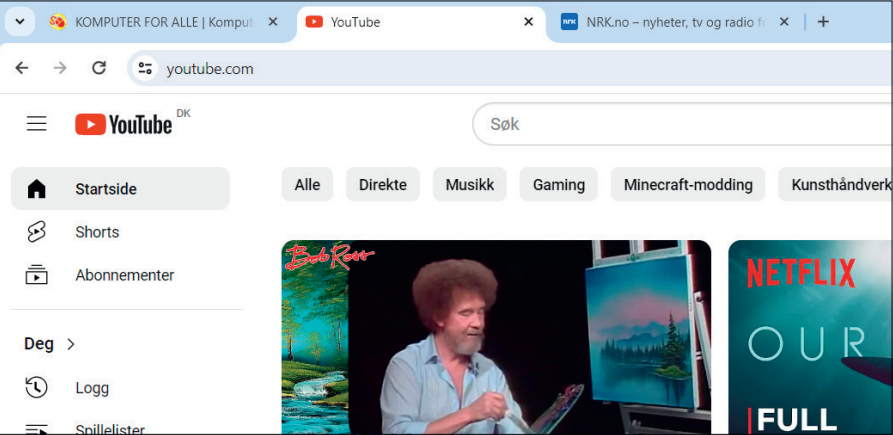Click the Startside home icon

click(x=36, y=189)
